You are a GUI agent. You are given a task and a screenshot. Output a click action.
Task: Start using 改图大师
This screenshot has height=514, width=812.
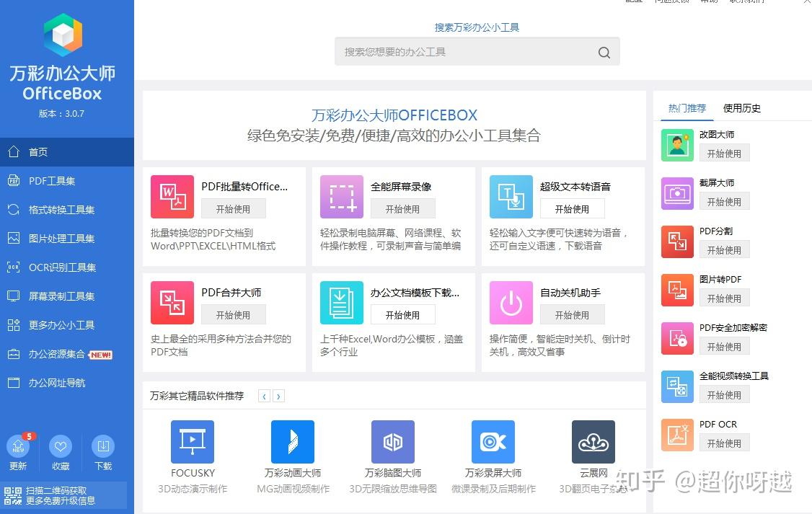click(724, 154)
